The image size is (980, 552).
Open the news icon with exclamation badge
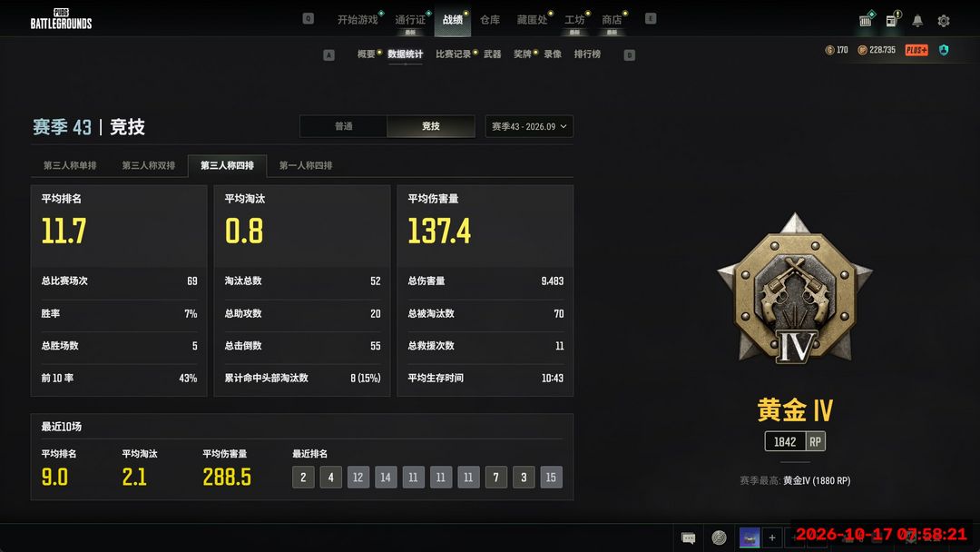point(892,20)
